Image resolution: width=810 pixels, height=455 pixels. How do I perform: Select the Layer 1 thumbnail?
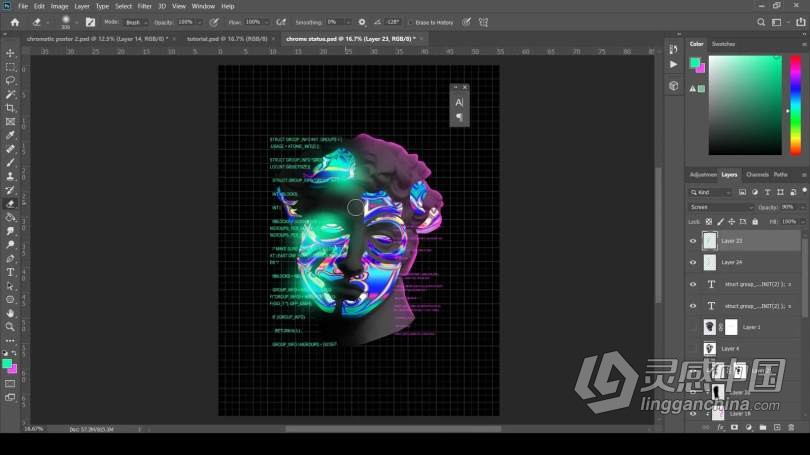tap(709, 327)
